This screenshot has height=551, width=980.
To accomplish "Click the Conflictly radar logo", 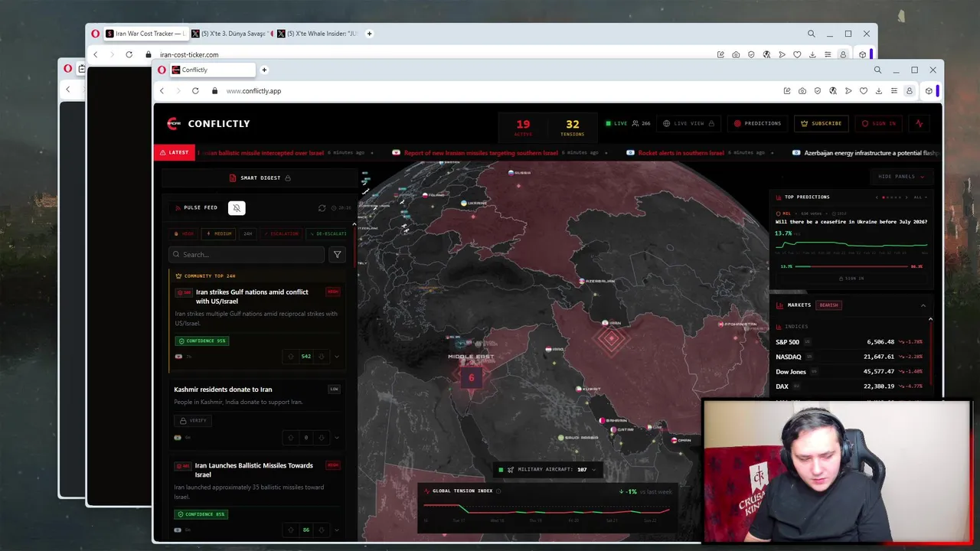I will coord(174,123).
